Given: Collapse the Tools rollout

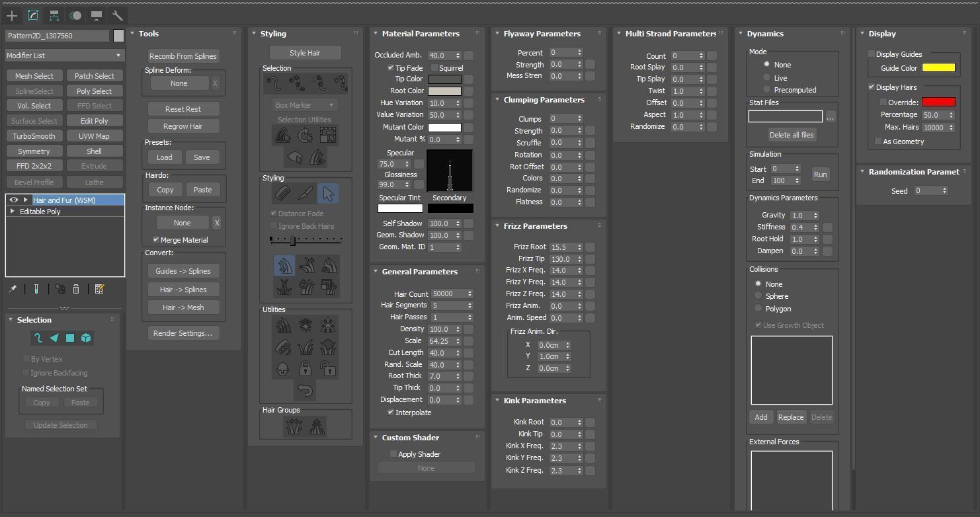Looking at the screenshot, I should pyautogui.click(x=132, y=34).
